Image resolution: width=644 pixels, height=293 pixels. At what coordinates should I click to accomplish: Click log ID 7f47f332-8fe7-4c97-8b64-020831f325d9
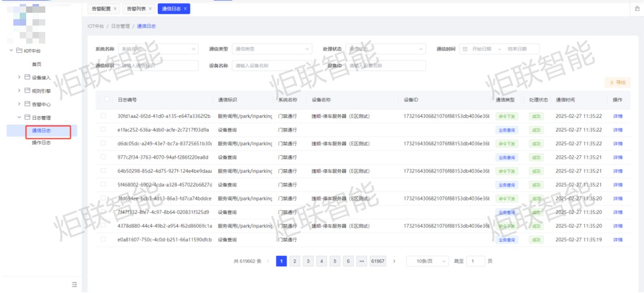point(163,212)
